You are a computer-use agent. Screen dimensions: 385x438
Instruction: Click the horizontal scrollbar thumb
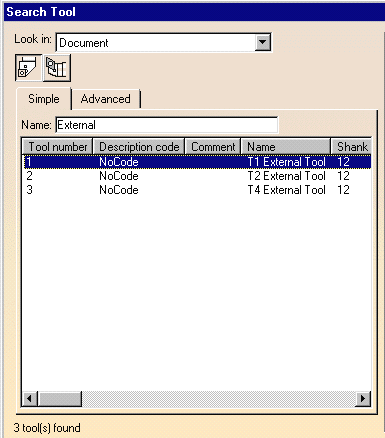60,399
